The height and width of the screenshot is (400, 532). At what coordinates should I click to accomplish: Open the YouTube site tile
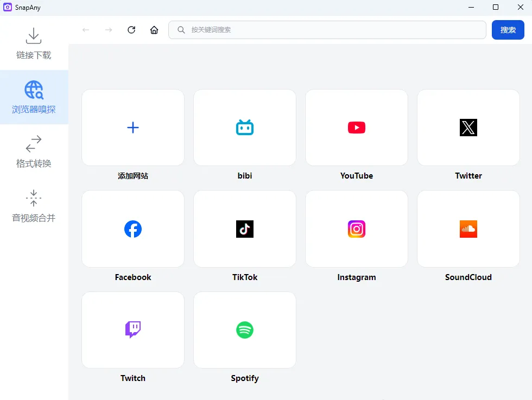coord(357,128)
